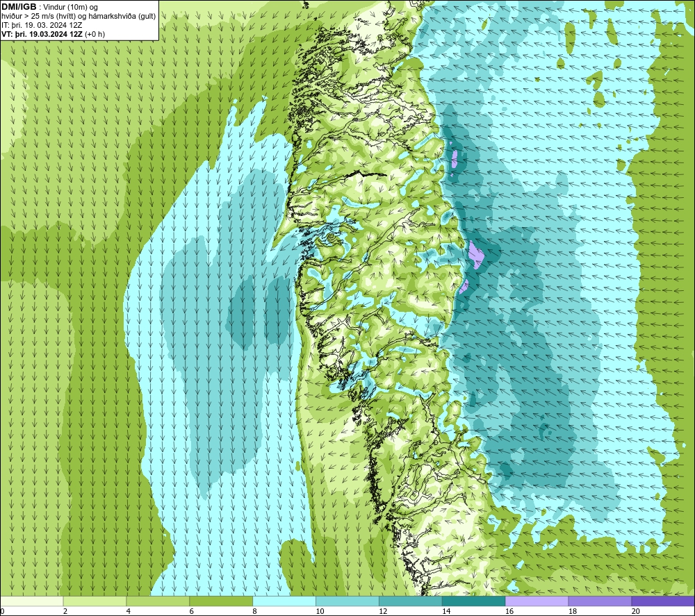Click the 12–14 m/s teal legend swatch

click(x=411, y=601)
